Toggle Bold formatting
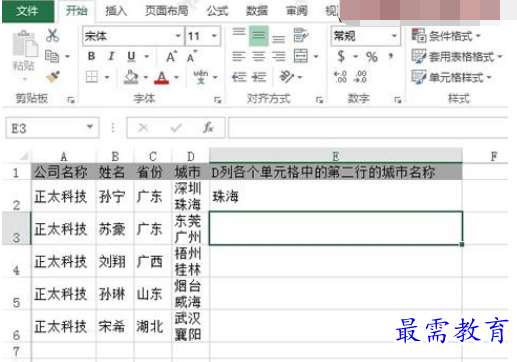517x362 pixels. pos(91,56)
